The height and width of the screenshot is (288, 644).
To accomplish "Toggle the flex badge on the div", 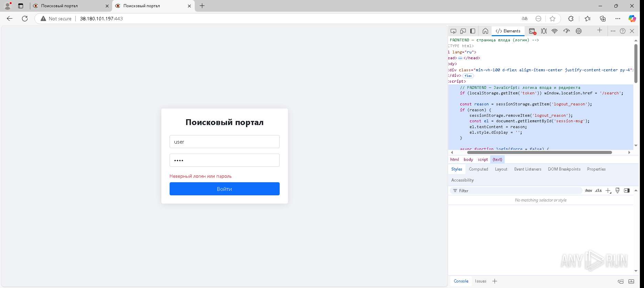I will [x=468, y=76].
